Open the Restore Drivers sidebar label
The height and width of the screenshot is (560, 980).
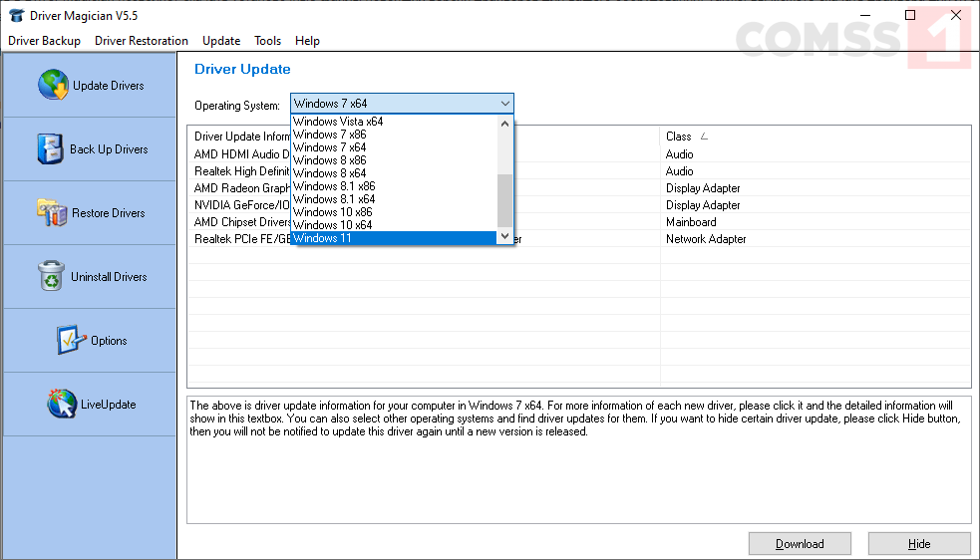tap(108, 213)
